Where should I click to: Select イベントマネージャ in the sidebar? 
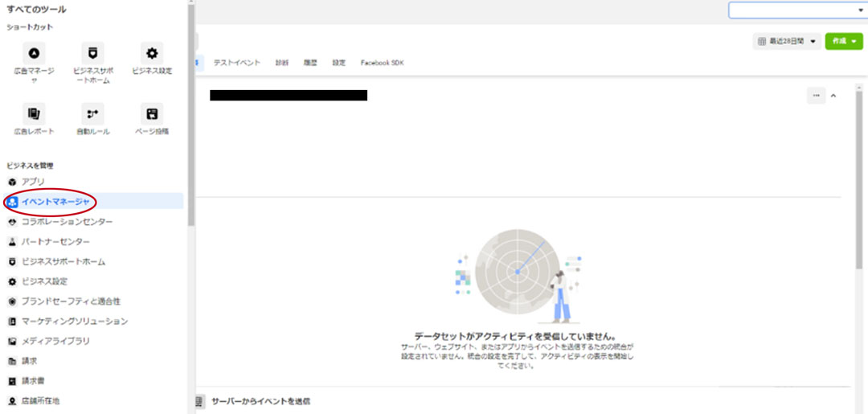point(55,201)
